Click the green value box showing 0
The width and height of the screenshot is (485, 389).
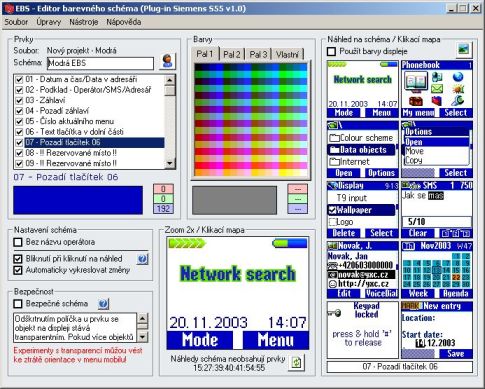(163, 199)
